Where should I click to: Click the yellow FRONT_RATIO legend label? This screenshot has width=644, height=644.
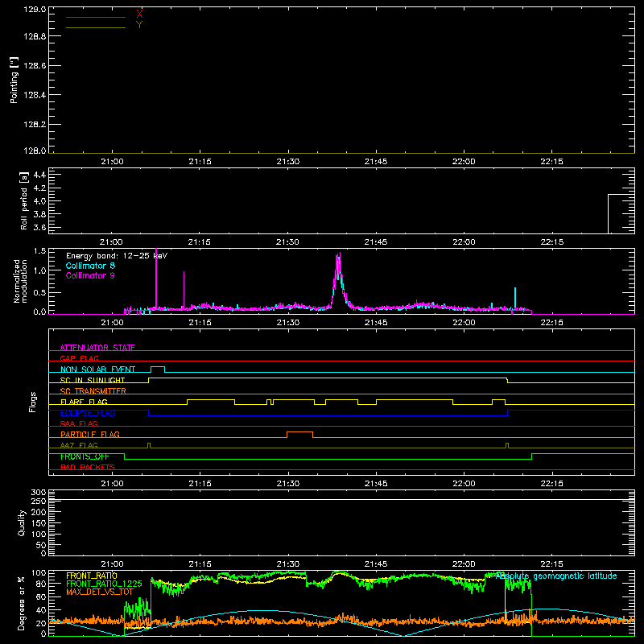click(92, 576)
